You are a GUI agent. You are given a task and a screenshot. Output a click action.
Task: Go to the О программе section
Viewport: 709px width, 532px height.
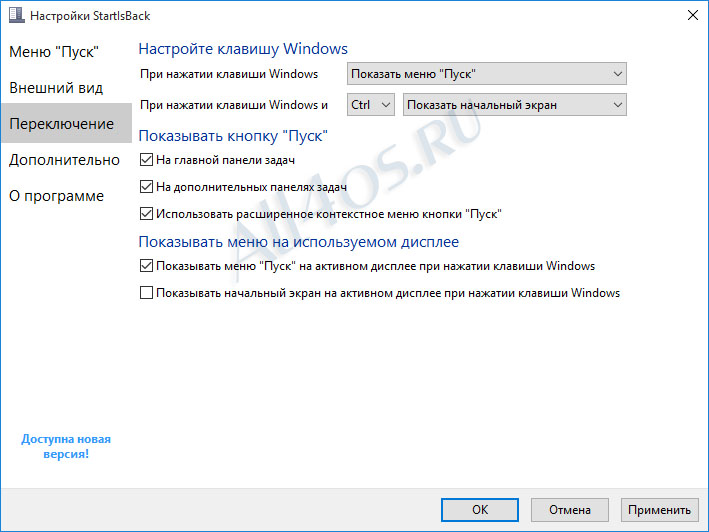pyautogui.click(x=57, y=196)
